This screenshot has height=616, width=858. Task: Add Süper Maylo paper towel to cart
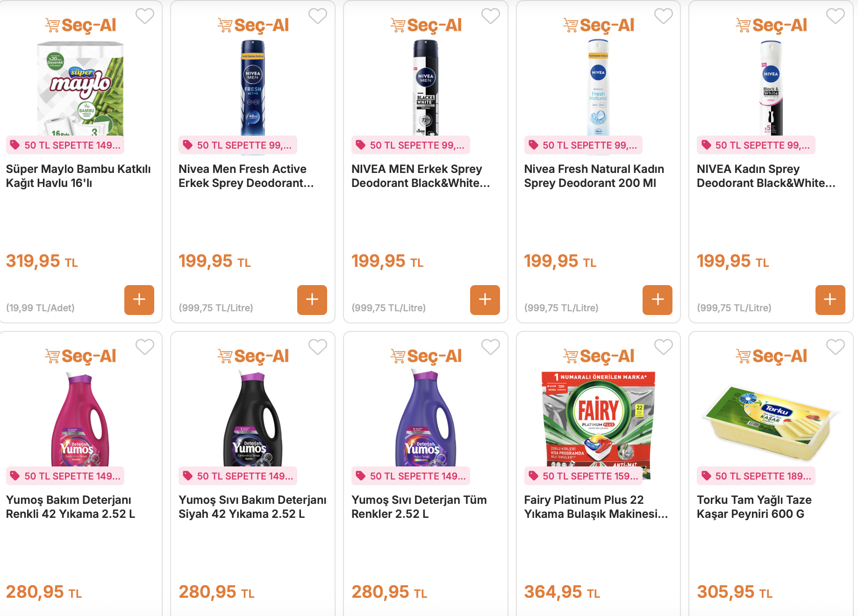pos(139,300)
